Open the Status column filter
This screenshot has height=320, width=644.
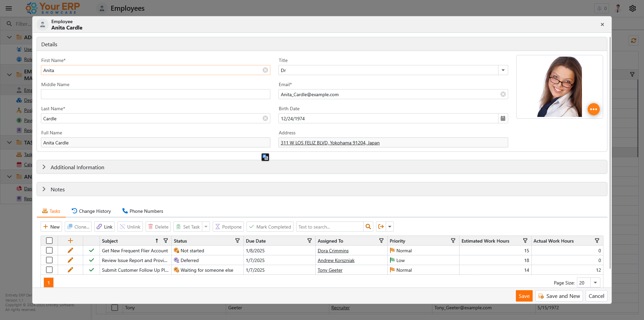coord(237,241)
